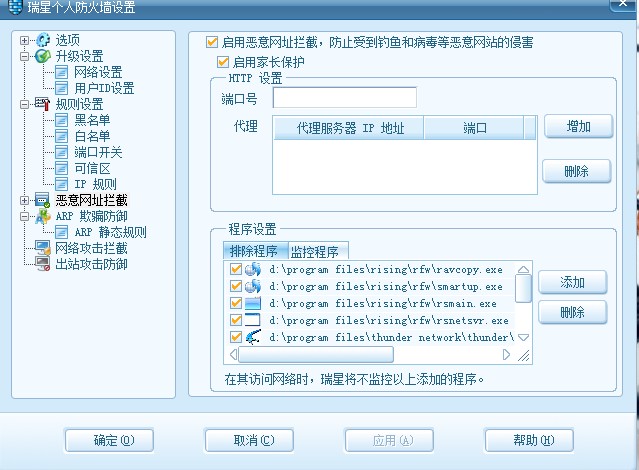Screen dimensions: 639x470
Task: Select 可信区 in the tree
Action: [x=92, y=168]
